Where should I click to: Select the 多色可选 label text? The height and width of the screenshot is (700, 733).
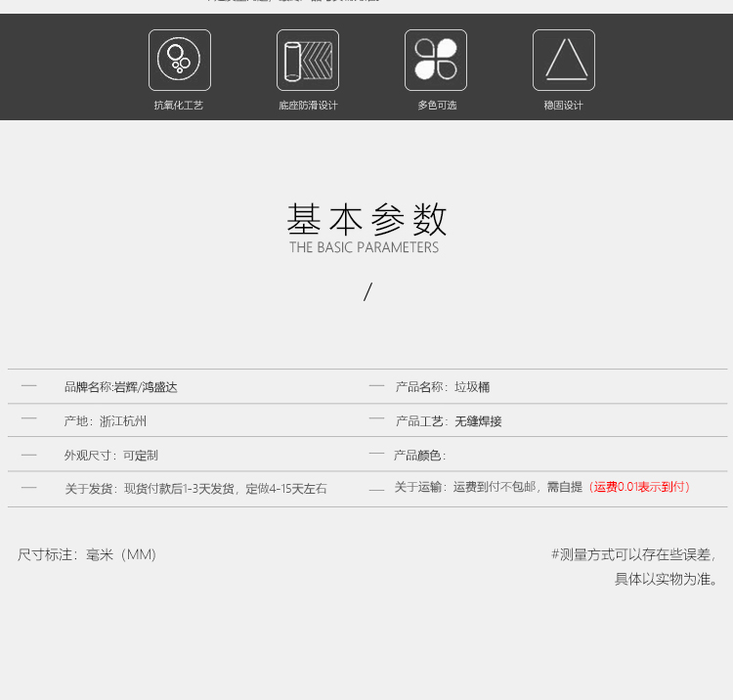click(436, 105)
